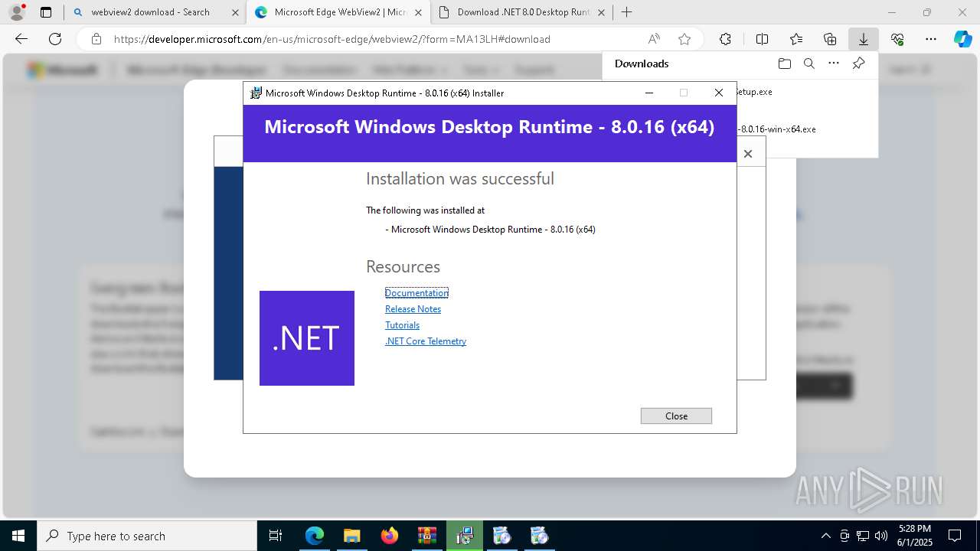Viewport: 980px width, 551px height.
Task: Open WinRAR from the taskbar
Action: [x=426, y=536]
